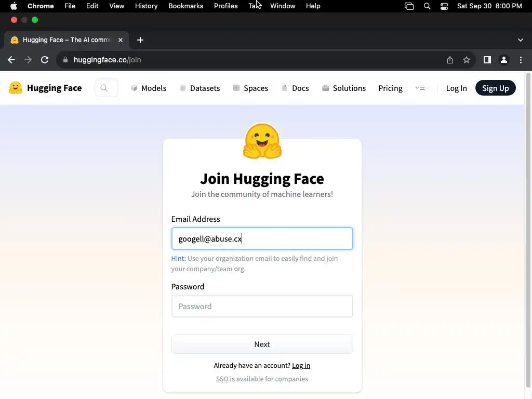Open the File menu
This screenshot has height=399, width=532.
(70, 6)
